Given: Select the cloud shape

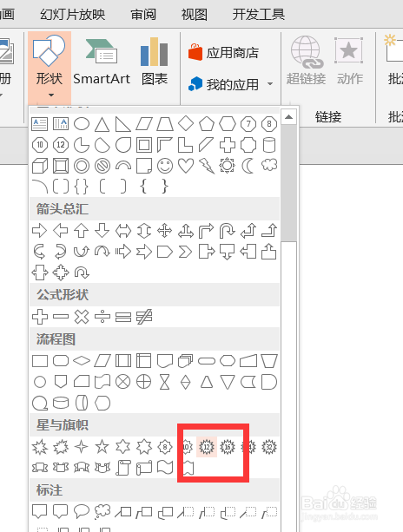Looking at the screenshot, I should (x=269, y=165).
